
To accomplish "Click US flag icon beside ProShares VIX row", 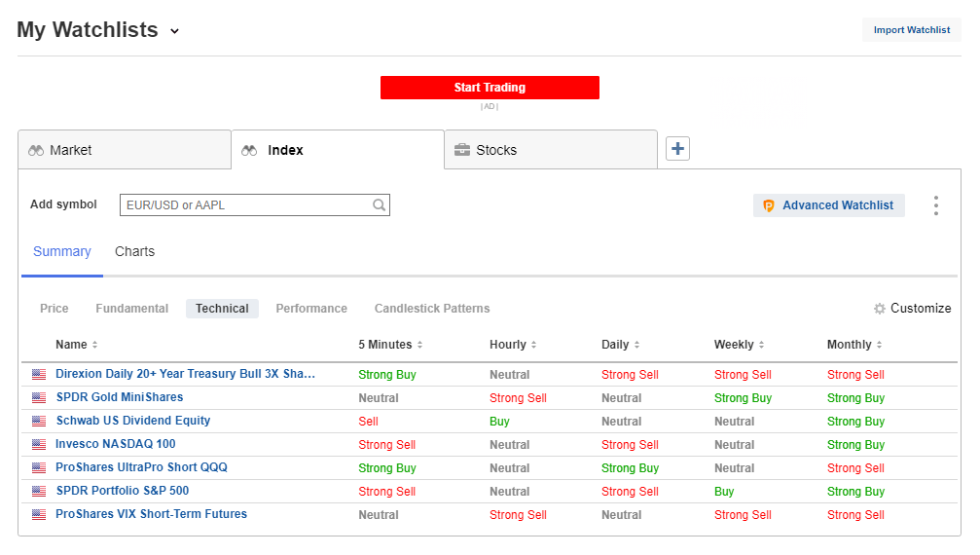I will (x=39, y=514).
